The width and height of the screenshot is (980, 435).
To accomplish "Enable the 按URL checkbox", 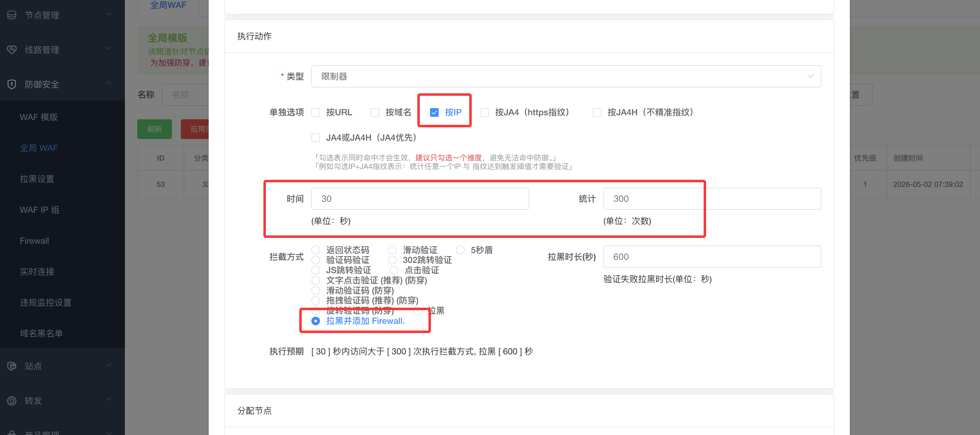I will coord(316,112).
